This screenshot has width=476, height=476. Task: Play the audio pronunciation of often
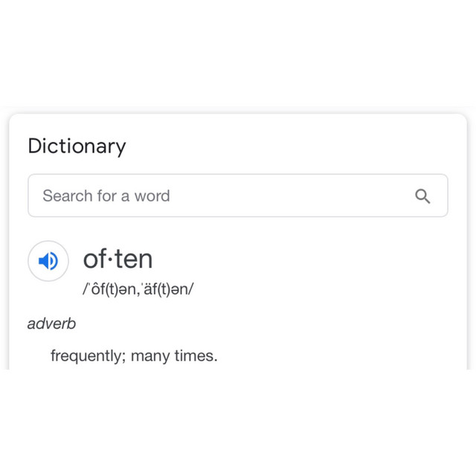(x=48, y=260)
